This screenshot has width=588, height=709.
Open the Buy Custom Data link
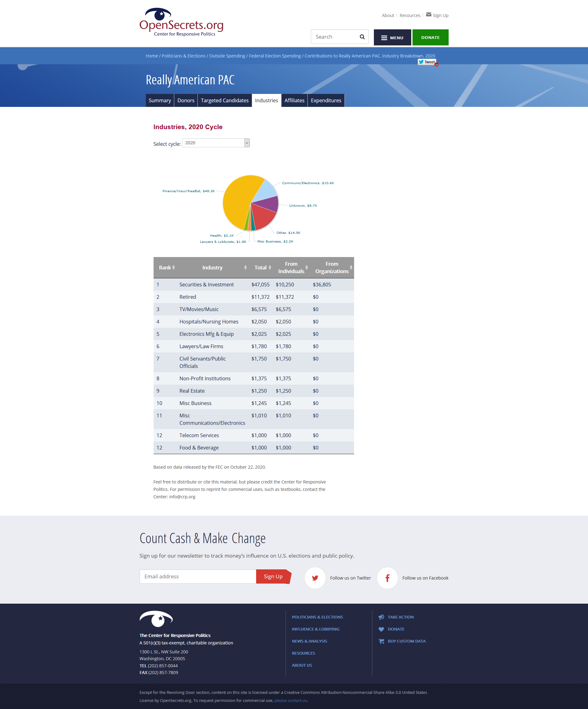point(407,641)
